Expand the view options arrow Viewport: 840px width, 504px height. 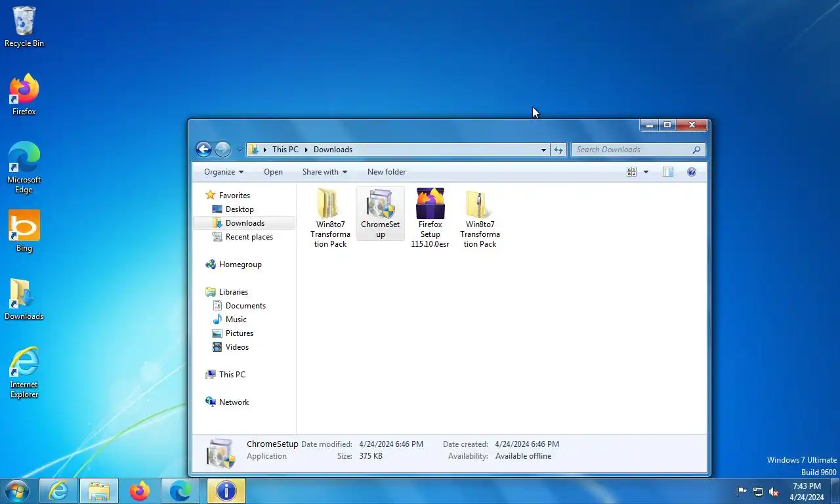pyautogui.click(x=646, y=172)
